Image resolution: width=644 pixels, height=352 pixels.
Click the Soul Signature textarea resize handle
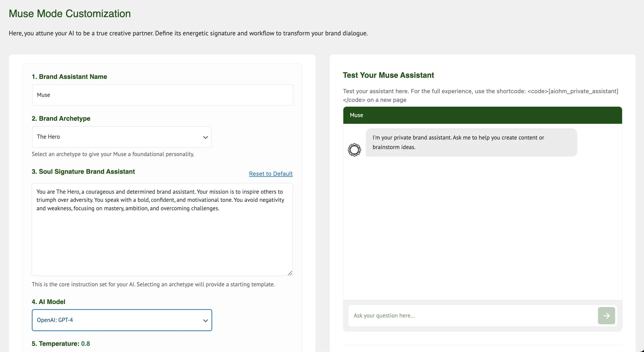click(x=290, y=273)
